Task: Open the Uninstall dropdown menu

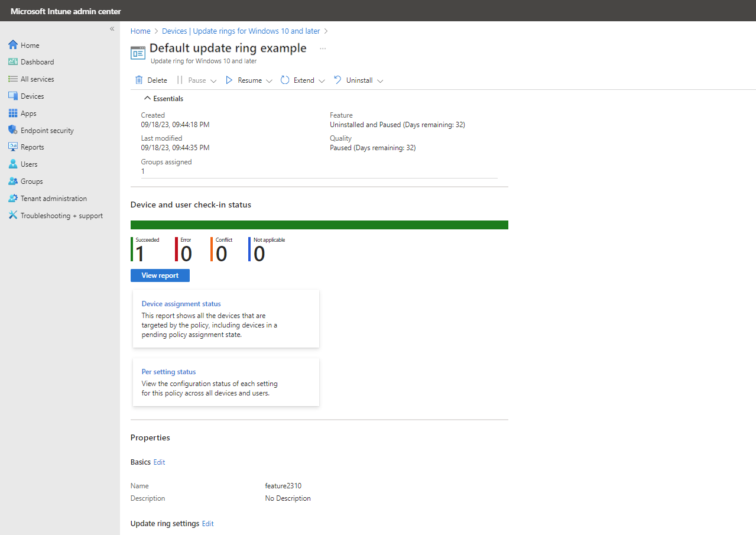Action: (381, 80)
